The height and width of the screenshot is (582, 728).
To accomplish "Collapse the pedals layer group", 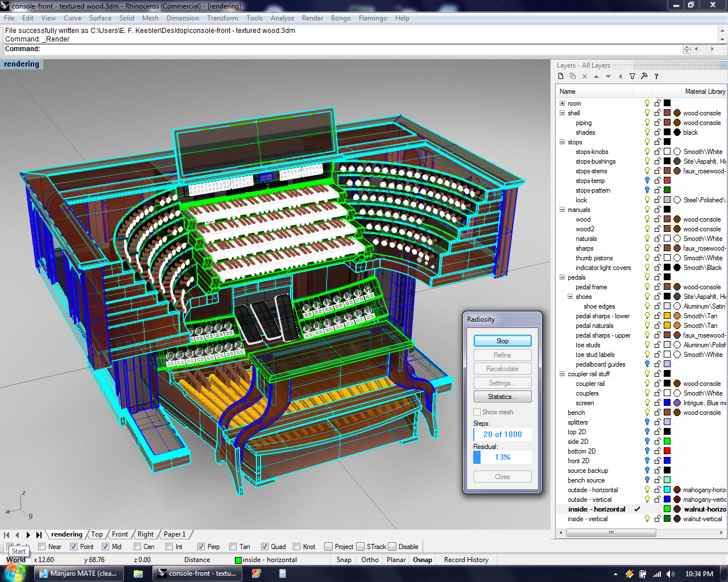I will tap(562, 277).
